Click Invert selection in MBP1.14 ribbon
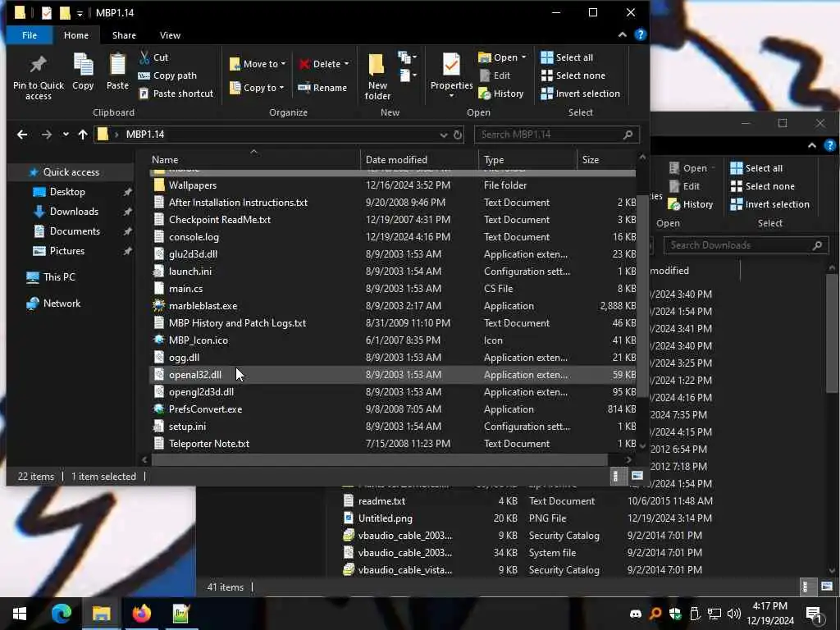Image resolution: width=840 pixels, height=630 pixels. point(580,94)
